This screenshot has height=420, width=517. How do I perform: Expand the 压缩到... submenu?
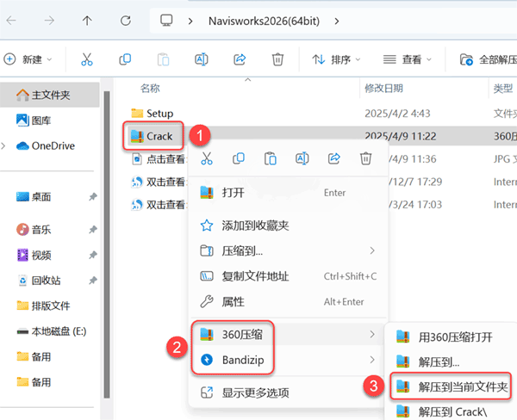pyautogui.click(x=289, y=251)
